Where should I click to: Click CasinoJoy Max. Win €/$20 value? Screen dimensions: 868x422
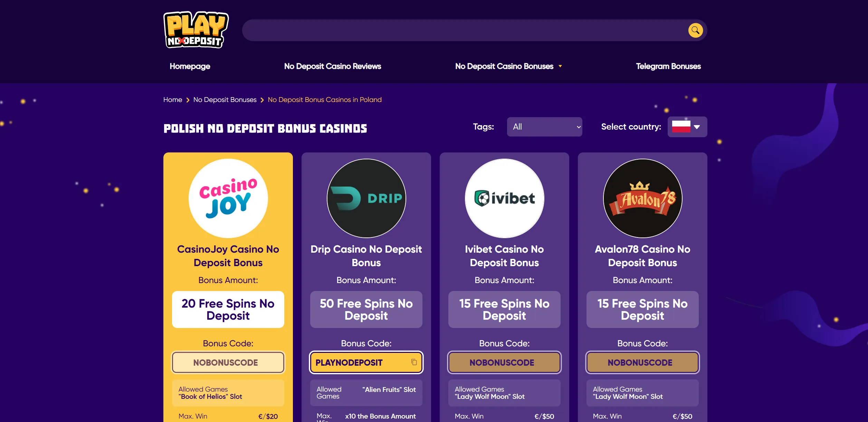pos(268,416)
